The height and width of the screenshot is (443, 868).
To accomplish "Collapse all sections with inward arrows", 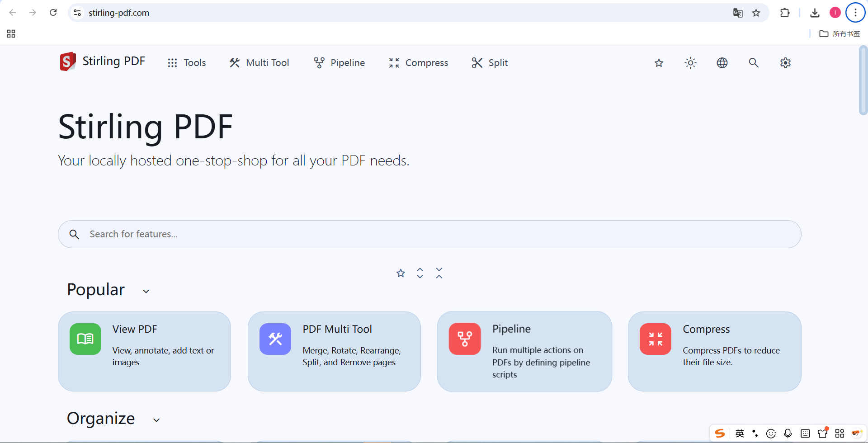I will (439, 273).
